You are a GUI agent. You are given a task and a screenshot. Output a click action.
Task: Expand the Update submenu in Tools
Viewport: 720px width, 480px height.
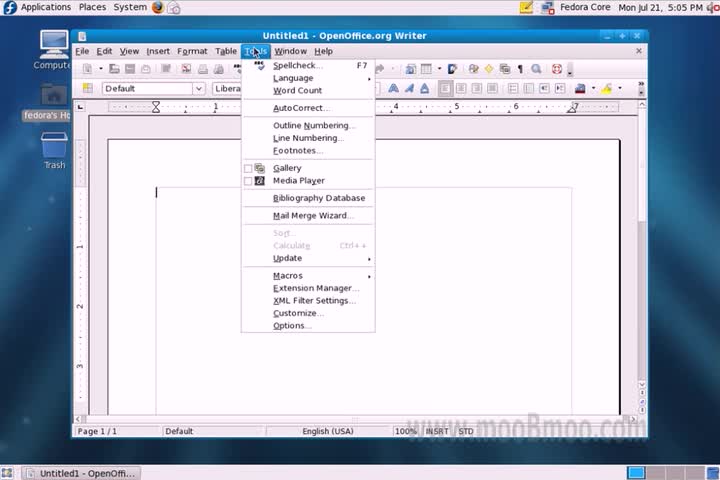tap(308, 258)
